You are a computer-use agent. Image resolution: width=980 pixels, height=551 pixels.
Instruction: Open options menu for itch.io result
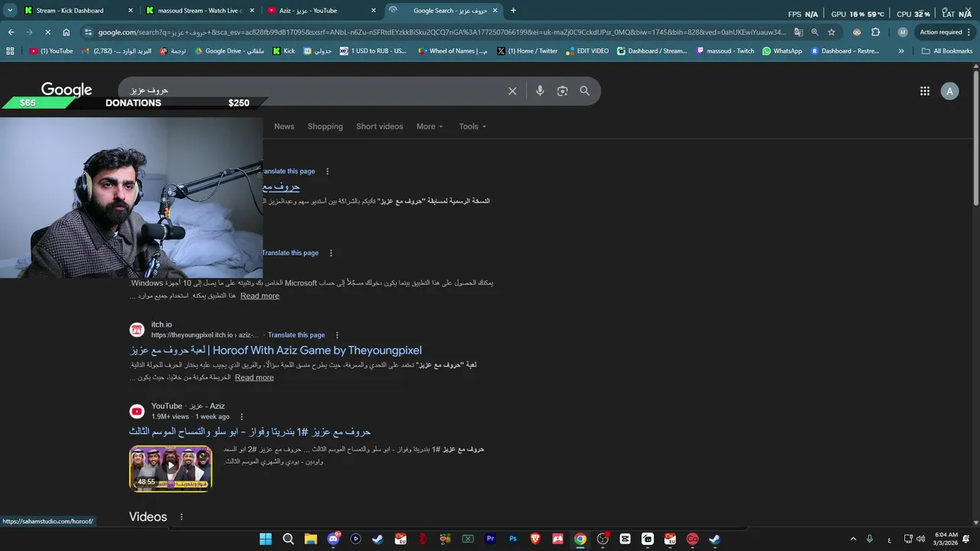click(x=337, y=335)
